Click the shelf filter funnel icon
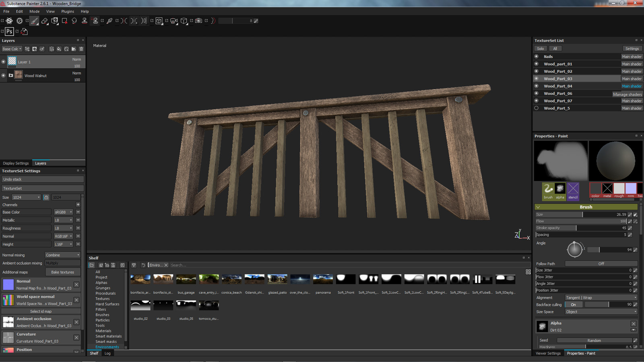 pos(134,265)
